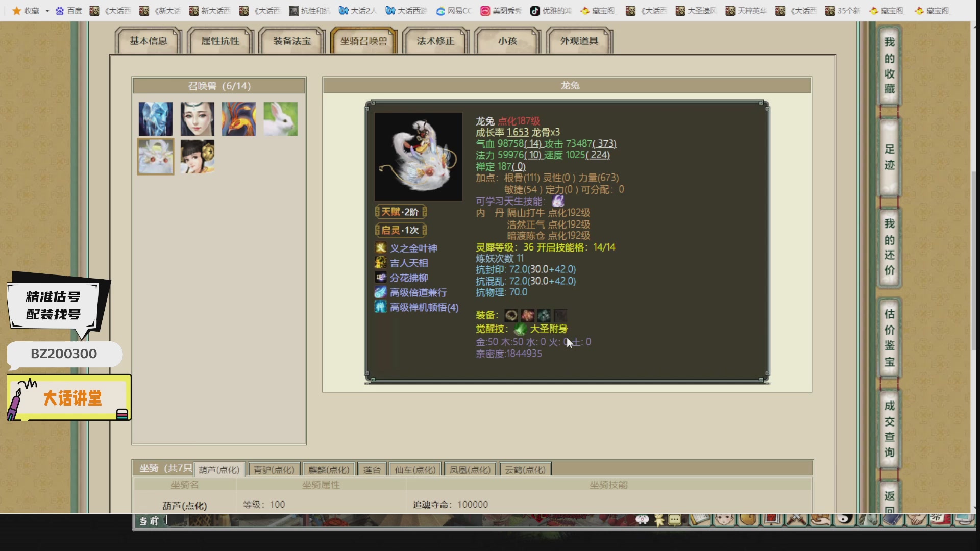This screenshot has height=551, width=980.
Task: Select the 麒麟(点化) mount tab
Action: click(x=329, y=469)
